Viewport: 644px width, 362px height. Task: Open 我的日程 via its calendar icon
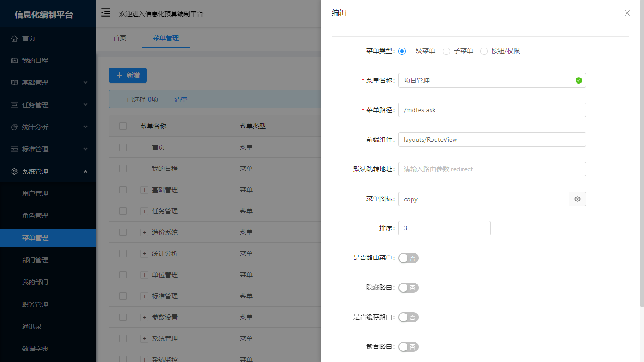[x=14, y=60]
